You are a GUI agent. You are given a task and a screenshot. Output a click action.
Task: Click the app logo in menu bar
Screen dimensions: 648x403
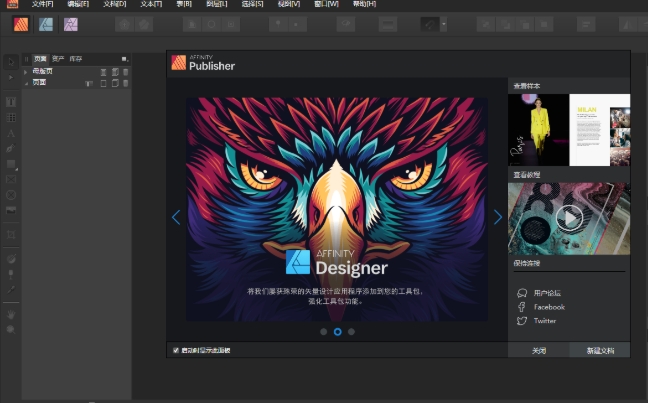point(12,4)
